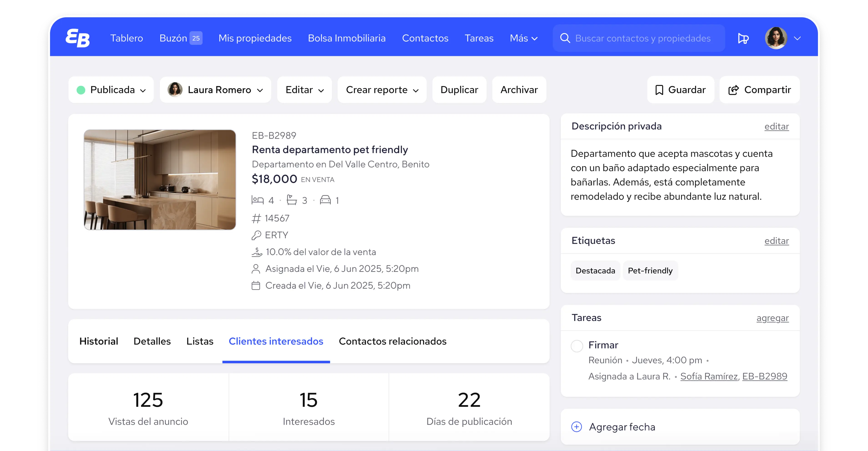Click the key icon next to ERTY
Viewport: 868px width, 451px height.
(257, 235)
